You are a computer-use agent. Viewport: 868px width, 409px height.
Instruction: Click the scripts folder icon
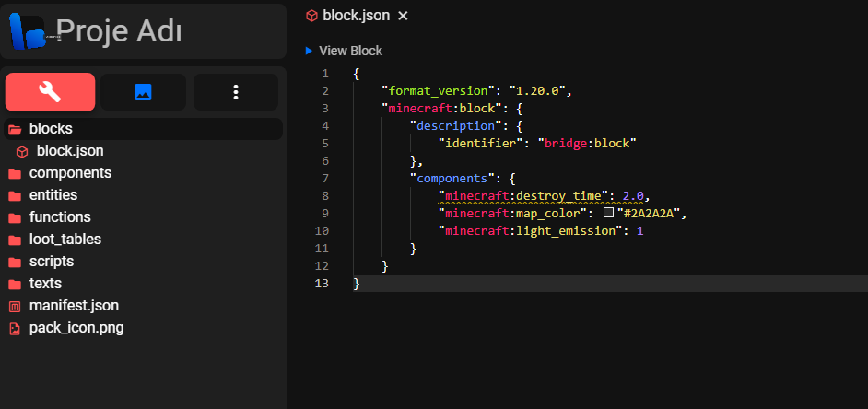click(15, 262)
